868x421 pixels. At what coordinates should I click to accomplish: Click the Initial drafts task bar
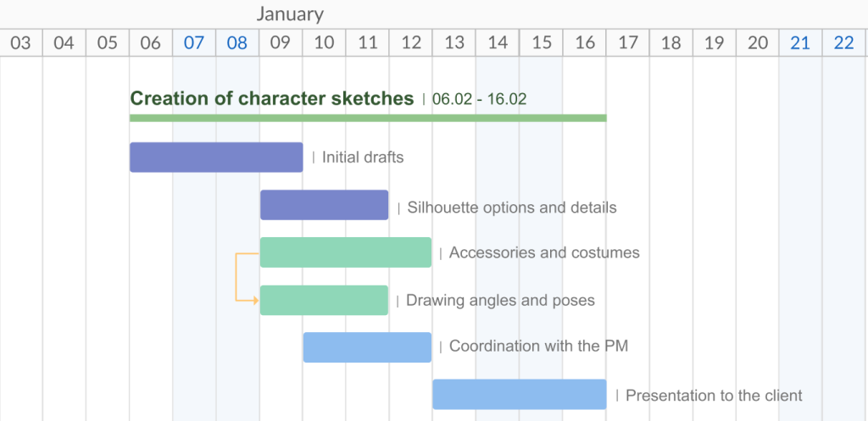pyautogui.click(x=216, y=158)
